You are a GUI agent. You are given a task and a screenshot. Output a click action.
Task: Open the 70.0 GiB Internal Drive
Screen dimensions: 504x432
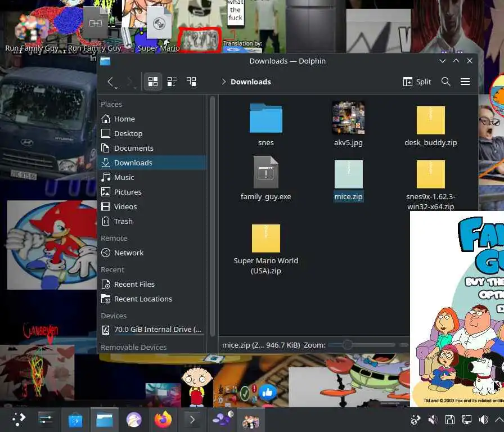point(152,330)
